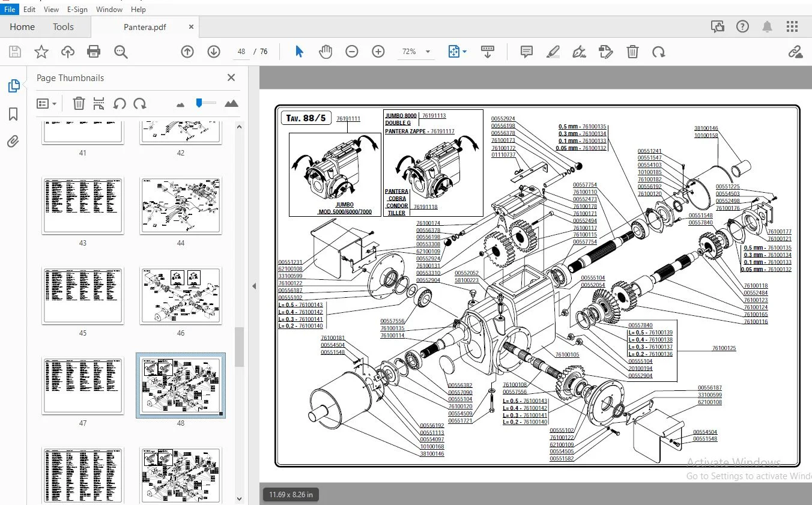Select the page 48 thumbnail

pos(181,386)
